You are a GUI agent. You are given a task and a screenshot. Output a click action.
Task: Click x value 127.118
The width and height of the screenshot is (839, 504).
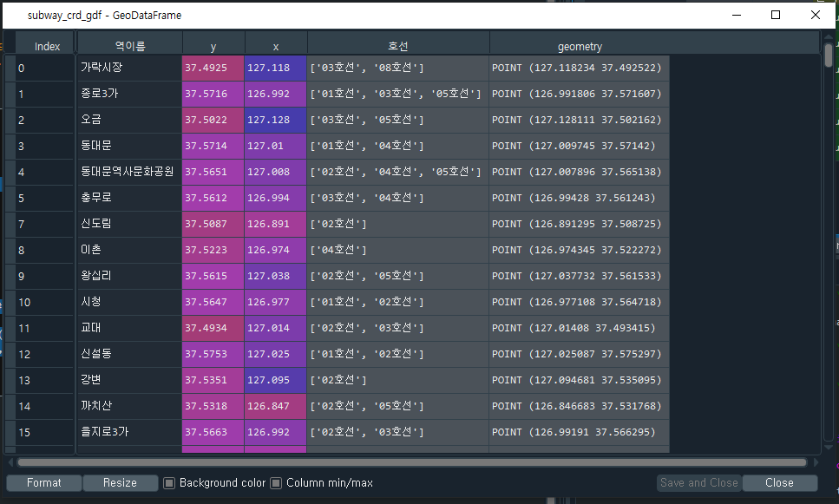point(276,68)
